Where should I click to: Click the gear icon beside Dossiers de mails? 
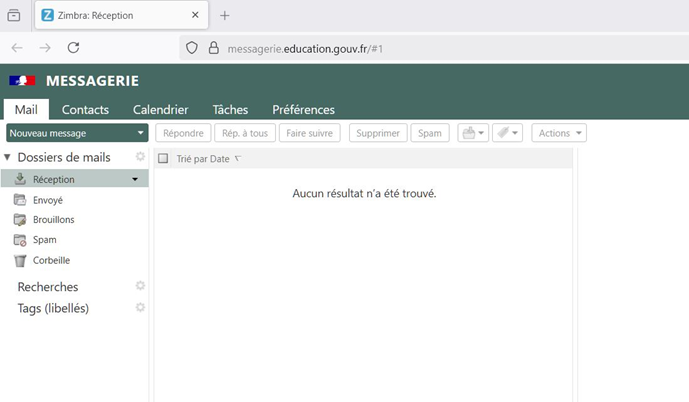pyautogui.click(x=141, y=157)
